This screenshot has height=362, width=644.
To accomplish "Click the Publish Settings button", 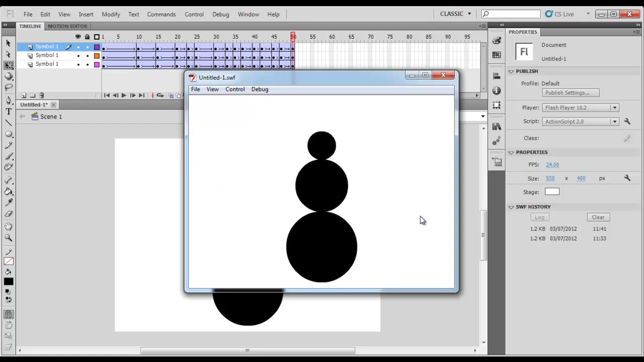I will click(571, 93).
